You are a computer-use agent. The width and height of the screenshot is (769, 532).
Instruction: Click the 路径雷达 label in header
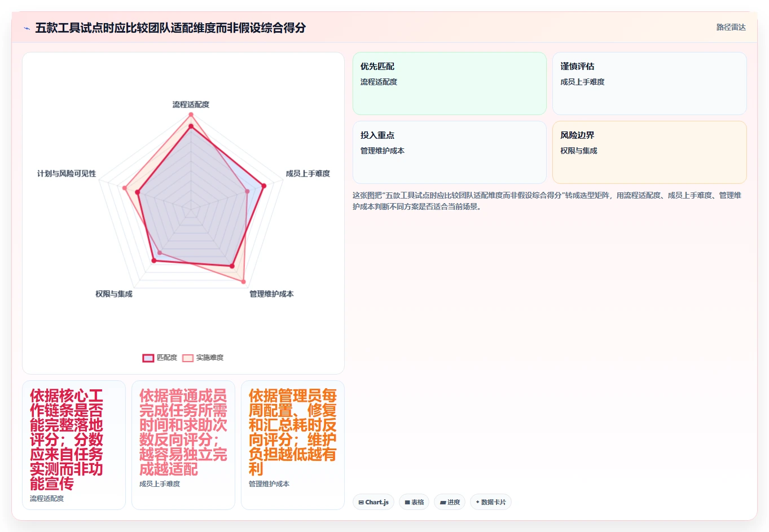click(x=731, y=27)
